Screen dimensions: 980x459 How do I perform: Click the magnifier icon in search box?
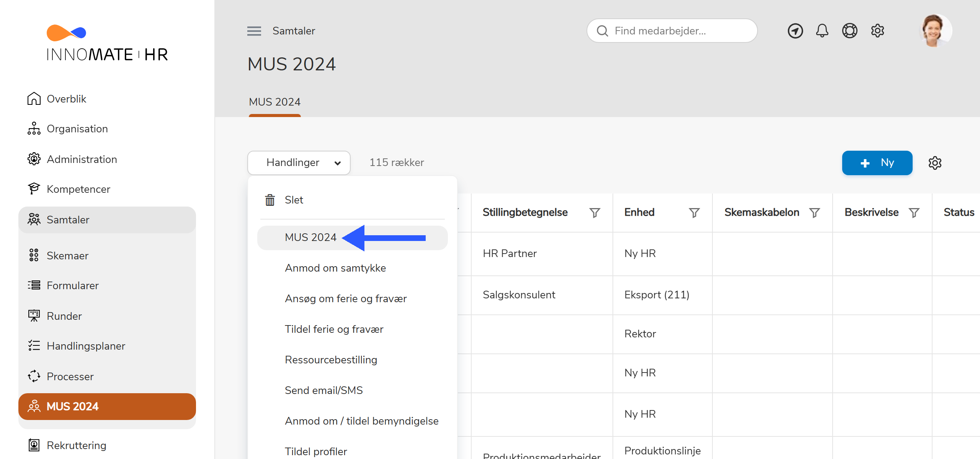[603, 31]
